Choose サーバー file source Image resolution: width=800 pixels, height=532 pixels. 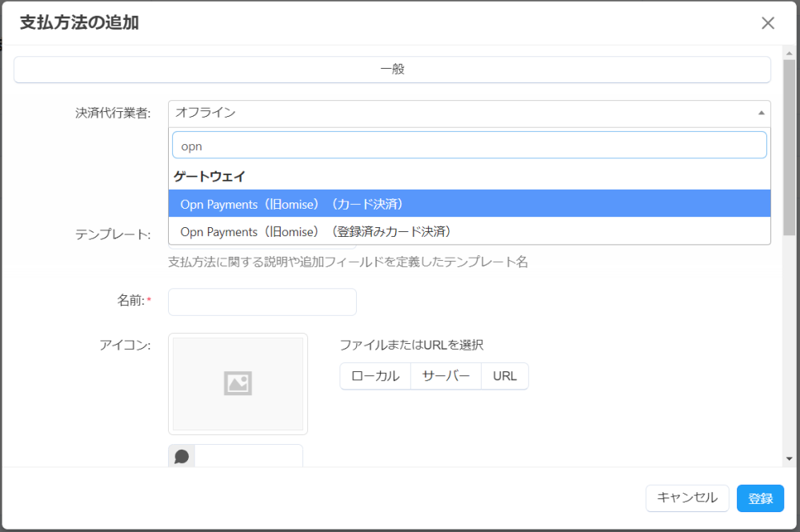(446, 376)
